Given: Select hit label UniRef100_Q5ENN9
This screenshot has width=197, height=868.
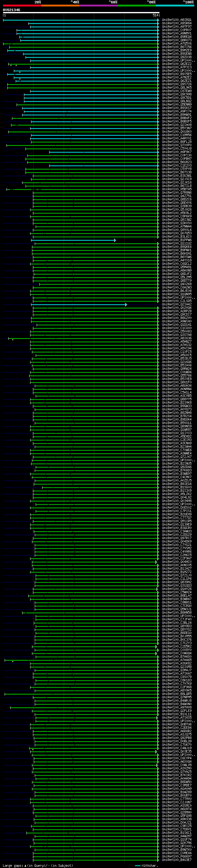Looking at the screenshot, I should [x=176, y=104].
